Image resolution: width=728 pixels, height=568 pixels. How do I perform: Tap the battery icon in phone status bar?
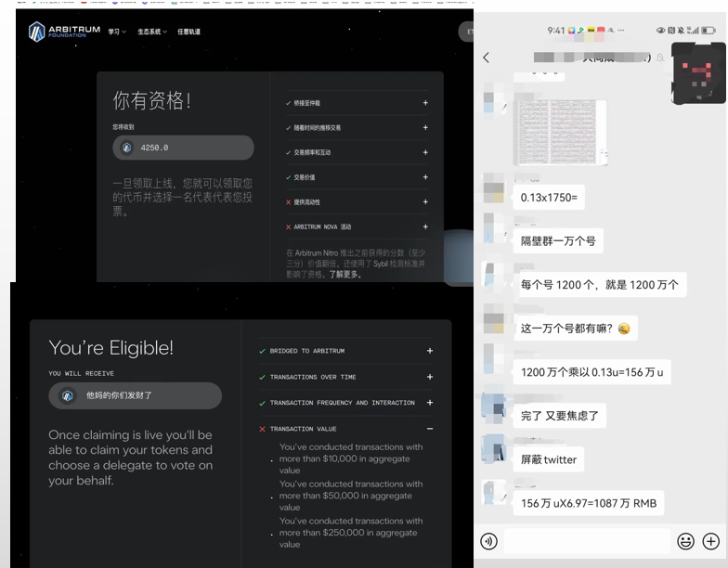click(x=708, y=30)
